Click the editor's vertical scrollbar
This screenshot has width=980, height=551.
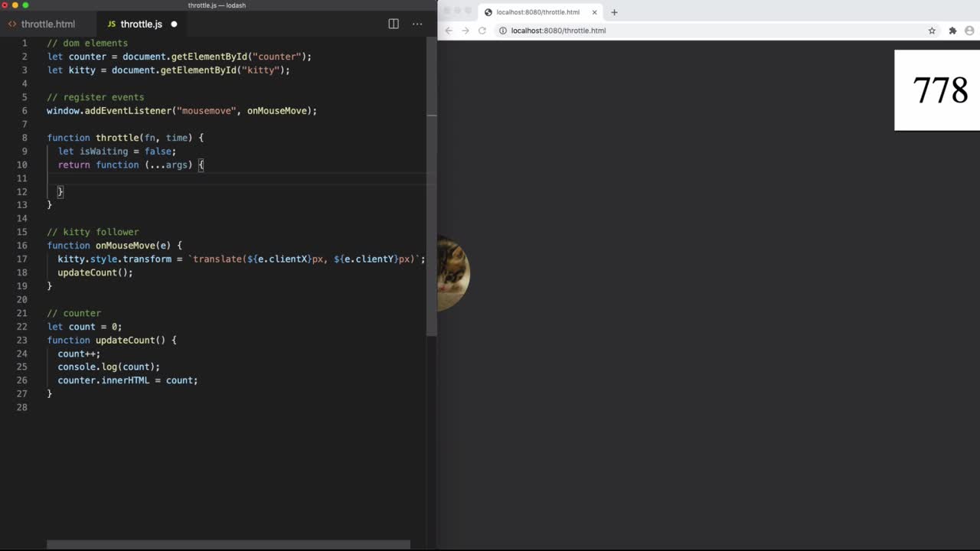pos(432,226)
